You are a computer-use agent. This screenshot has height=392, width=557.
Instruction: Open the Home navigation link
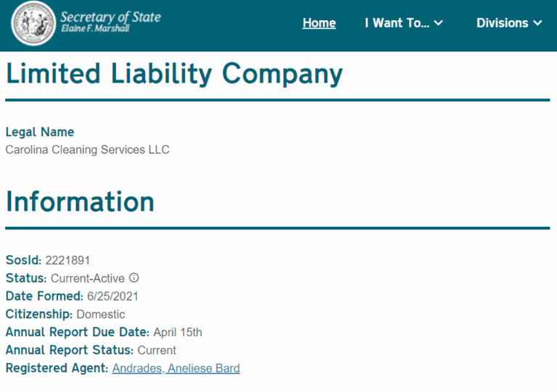[319, 23]
